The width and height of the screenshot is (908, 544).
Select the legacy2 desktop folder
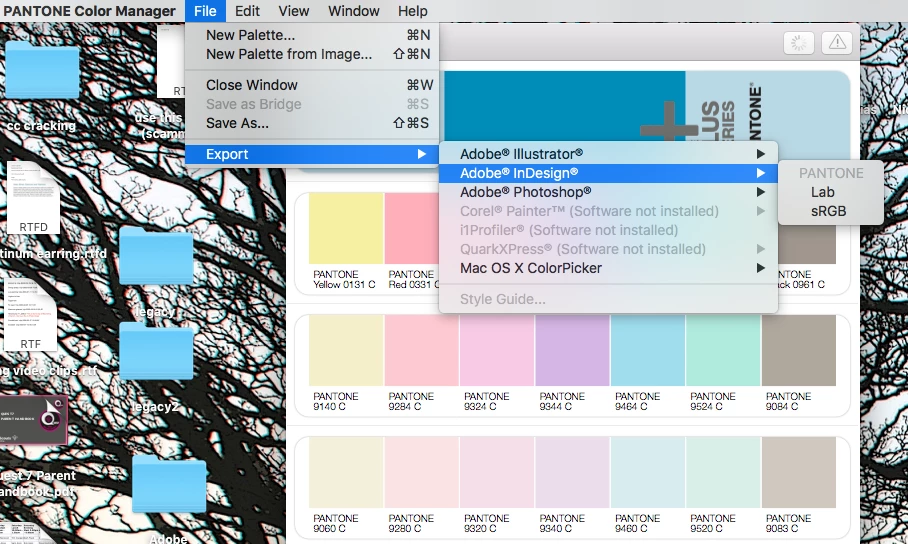coord(156,351)
